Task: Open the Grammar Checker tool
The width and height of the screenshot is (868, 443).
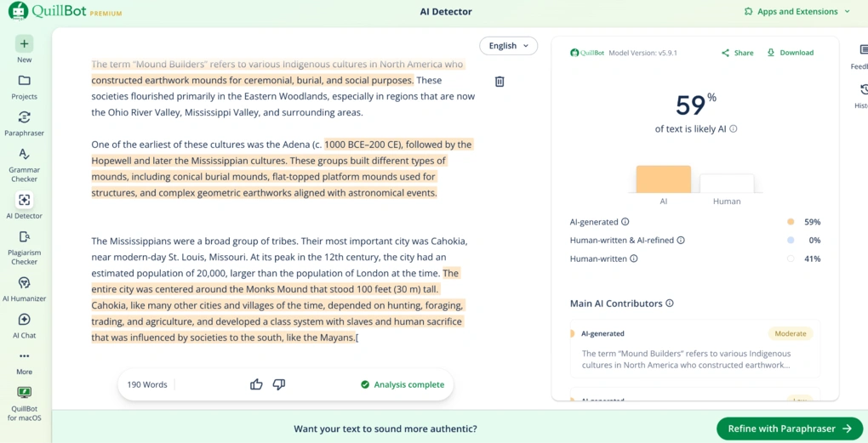Action: coord(24,165)
